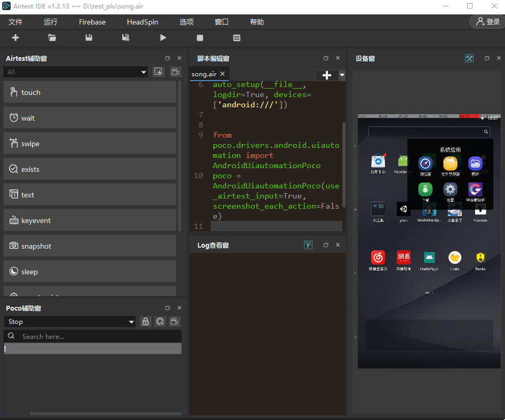505x420 pixels.
Task: Select the swipe command
Action: coord(90,144)
